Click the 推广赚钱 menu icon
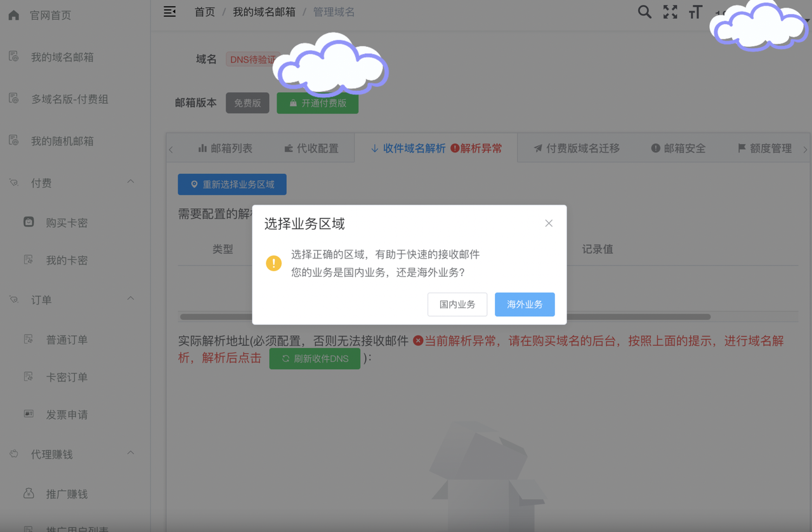Image resolution: width=812 pixels, height=532 pixels. (29, 493)
